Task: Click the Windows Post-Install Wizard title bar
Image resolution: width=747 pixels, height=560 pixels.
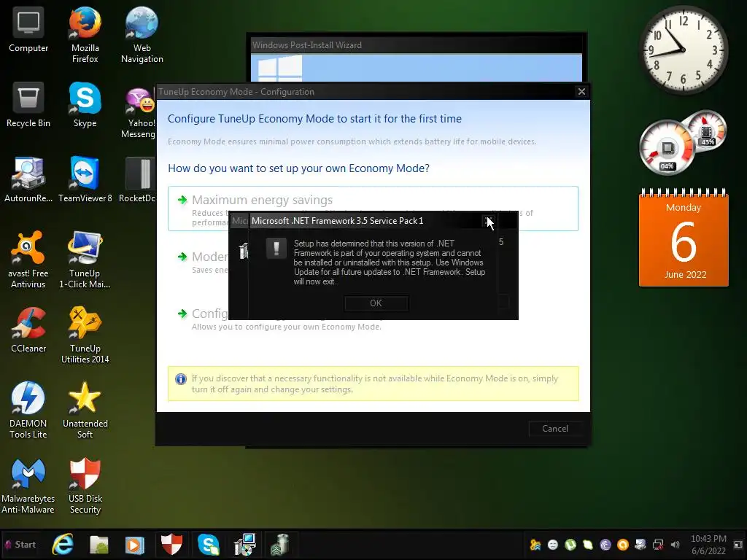Action: [x=417, y=45]
